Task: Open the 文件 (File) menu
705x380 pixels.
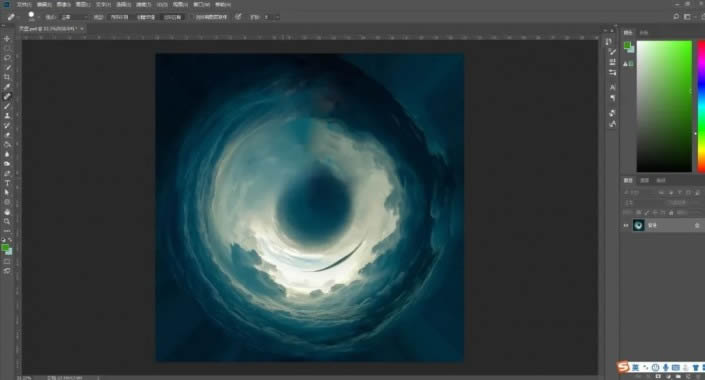Action: (24, 4)
